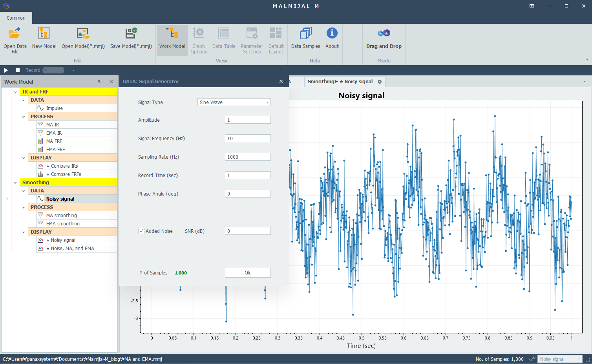Select Noisy signal display item
592x364 pixels.
tap(77, 240)
